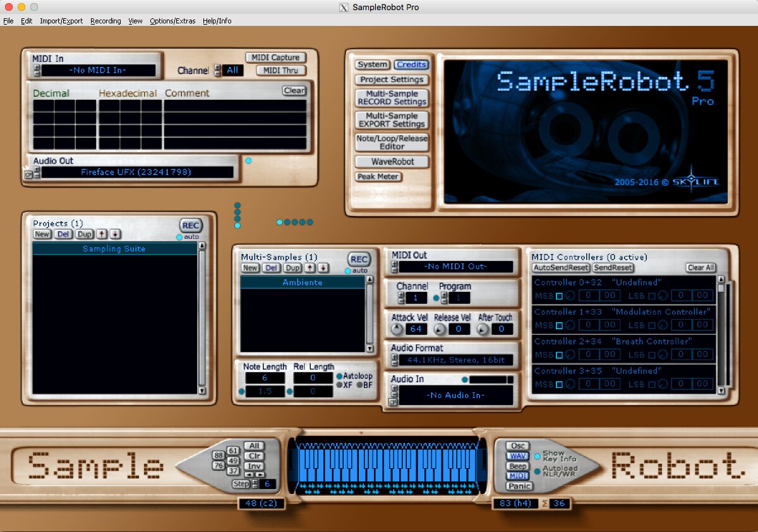This screenshot has width=758, height=532.
Task: Click the Beep preview mode button
Action: [518, 466]
